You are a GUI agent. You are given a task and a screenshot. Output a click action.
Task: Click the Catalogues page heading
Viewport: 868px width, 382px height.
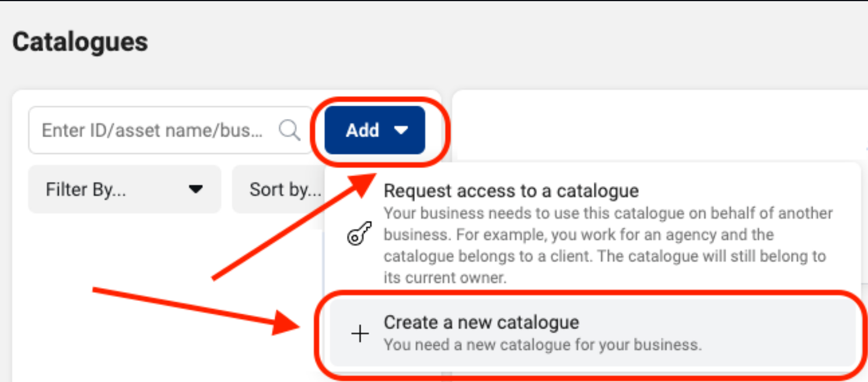pos(80,42)
